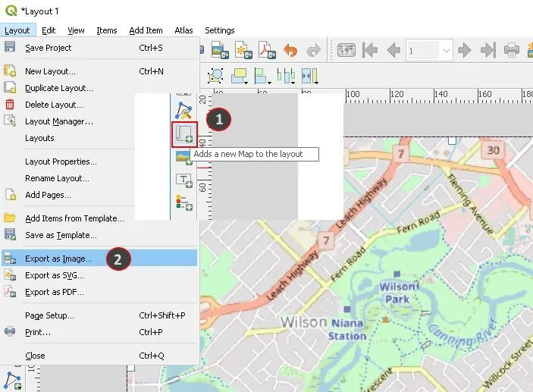Click the Print Atlas printer icon
533x392 pixels.
511,50
